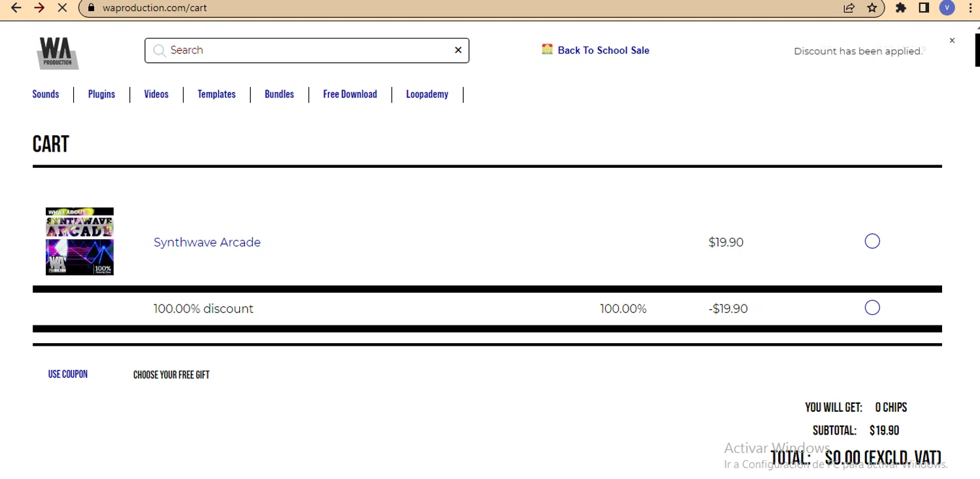
Task: Open the Videos menu
Action: tap(156, 94)
